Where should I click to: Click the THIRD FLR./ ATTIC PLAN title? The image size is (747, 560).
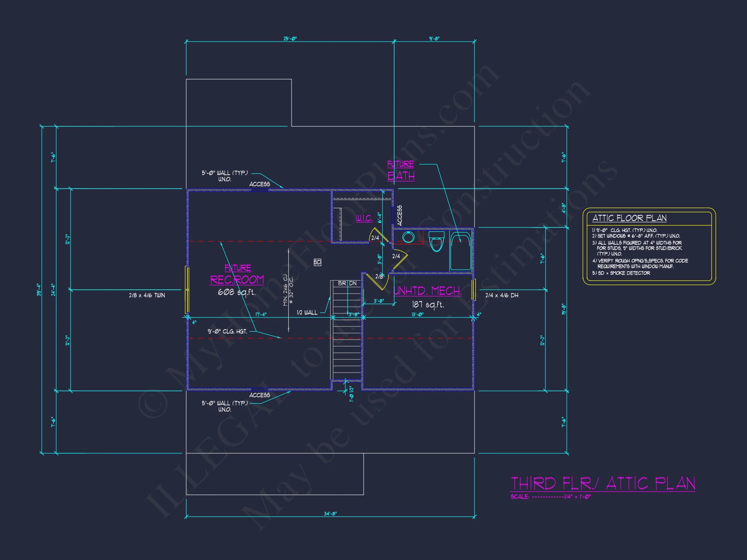tap(602, 484)
